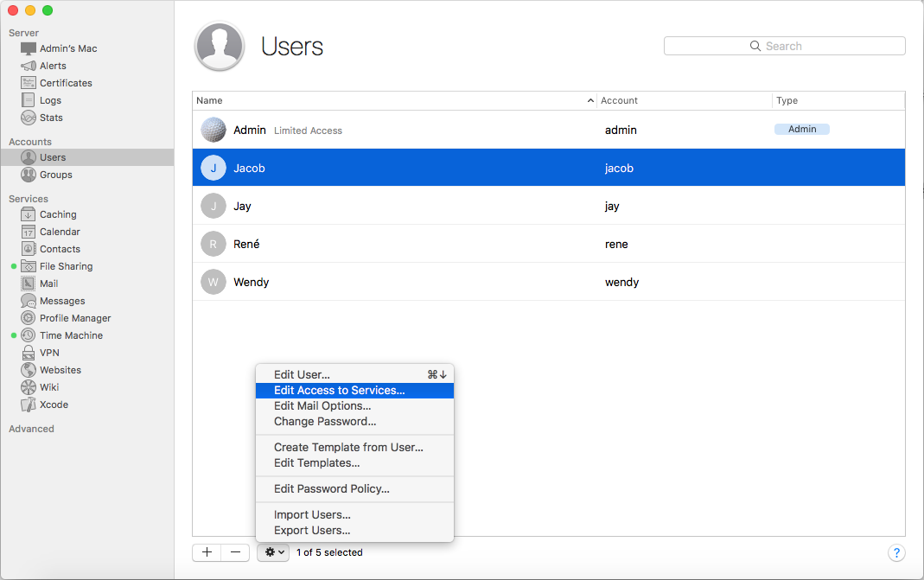Open the Xcode service icon
The height and width of the screenshot is (580, 924).
coord(29,405)
